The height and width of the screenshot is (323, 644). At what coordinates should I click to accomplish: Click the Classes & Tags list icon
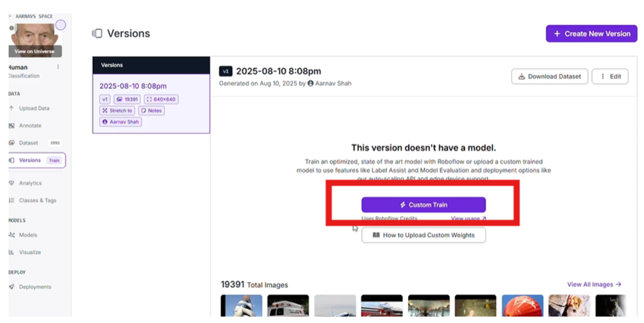point(12,200)
